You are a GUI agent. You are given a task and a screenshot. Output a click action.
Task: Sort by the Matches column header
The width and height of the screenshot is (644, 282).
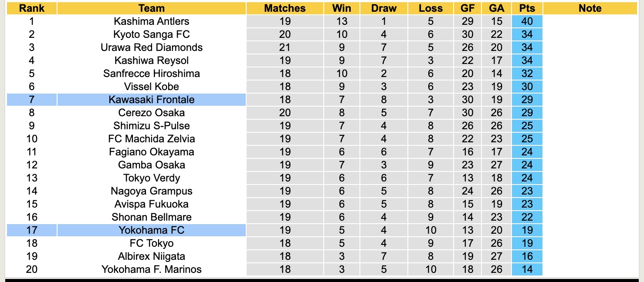(x=285, y=8)
